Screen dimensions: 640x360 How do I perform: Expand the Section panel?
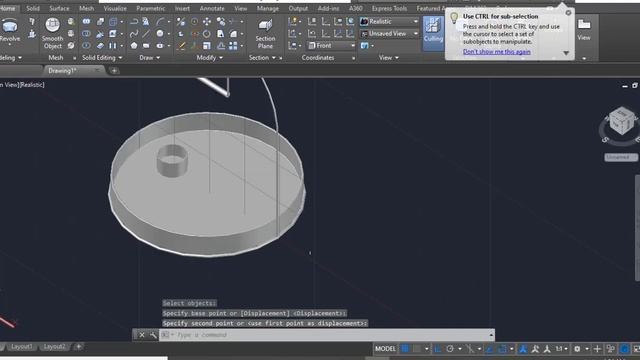click(x=262, y=58)
